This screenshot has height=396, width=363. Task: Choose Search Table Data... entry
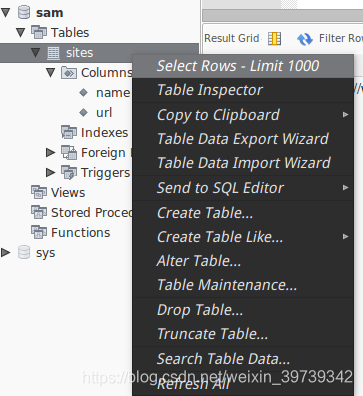coord(243,359)
